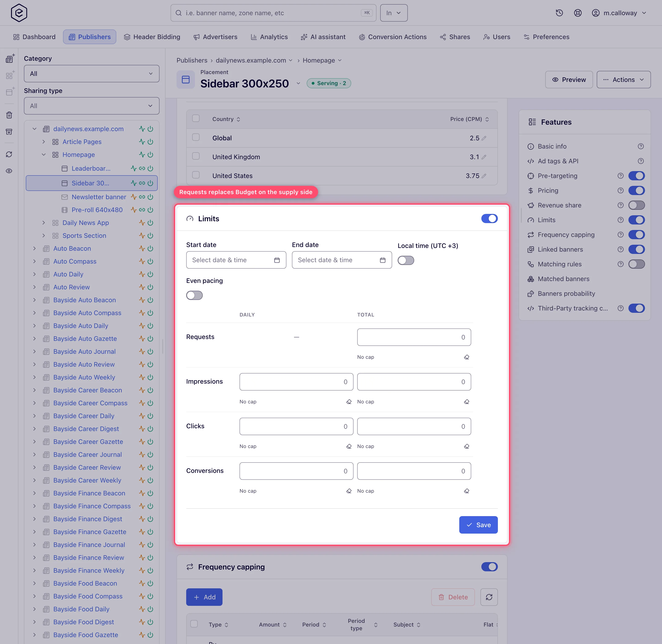Screen dimensions: 662x644
Task: Click the Impressions total input field
Action: click(414, 382)
